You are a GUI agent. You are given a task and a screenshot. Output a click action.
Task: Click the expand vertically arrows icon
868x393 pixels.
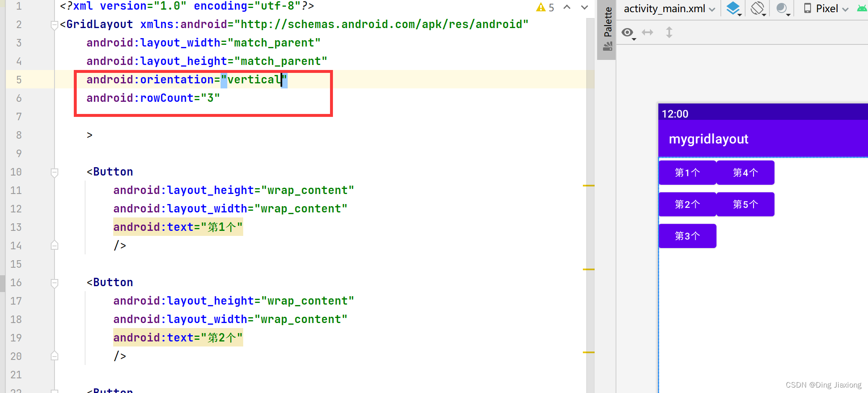click(x=669, y=32)
